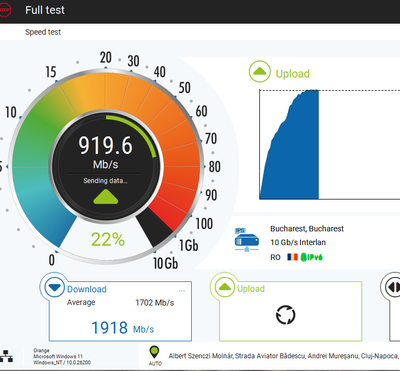This screenshot has height=371, width=400.
Task: Click the Download panel arrow icon
Action: pyautogui.click(x=54, y=287)
